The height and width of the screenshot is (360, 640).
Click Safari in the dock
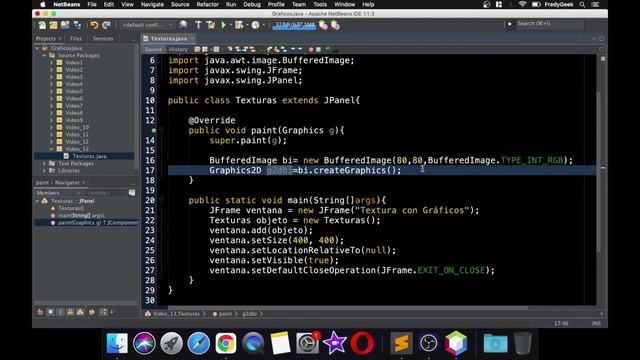coord(199,343)
